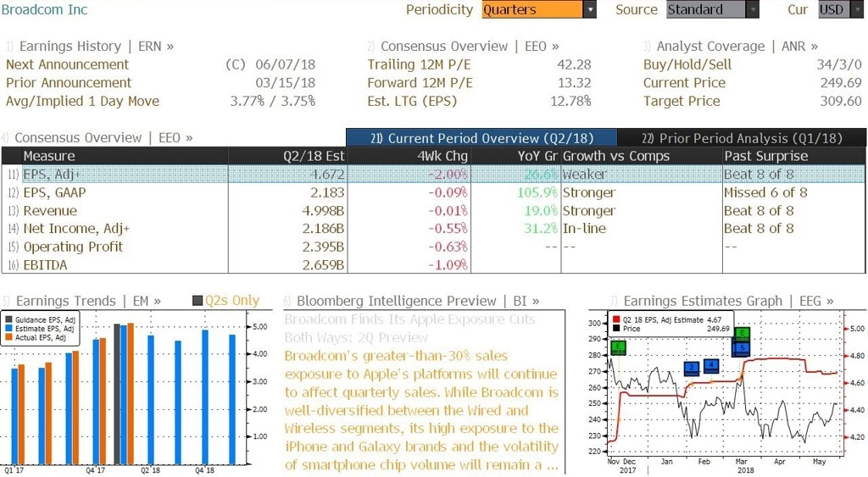This screenshot has height=477, width=868.
Task: Select the Net Income, Adj+ row
Action: 433,229
